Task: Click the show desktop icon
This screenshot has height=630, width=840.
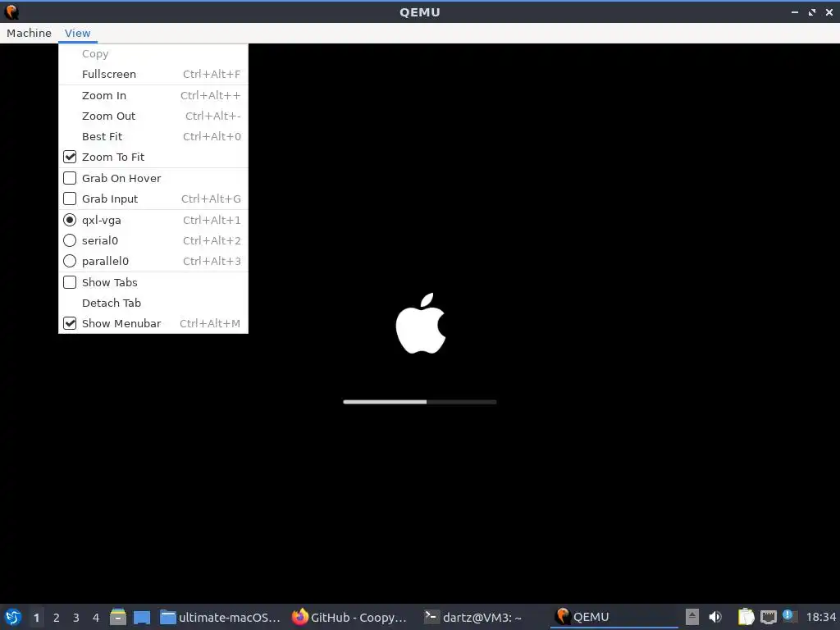Action: tap(142, 618)
